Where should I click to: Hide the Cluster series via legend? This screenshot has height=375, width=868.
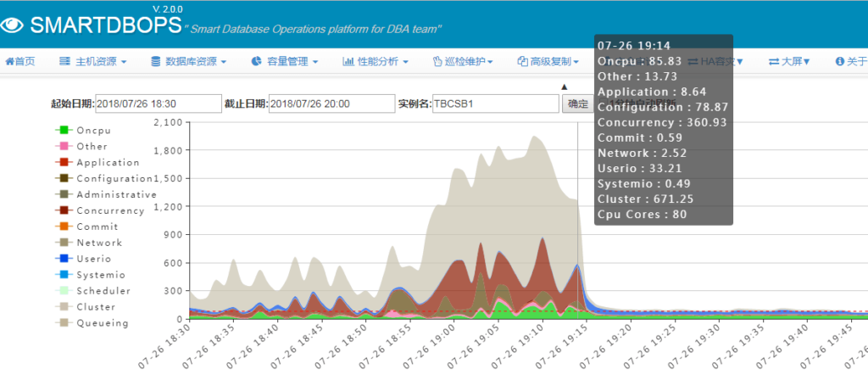tap(95, 307)
